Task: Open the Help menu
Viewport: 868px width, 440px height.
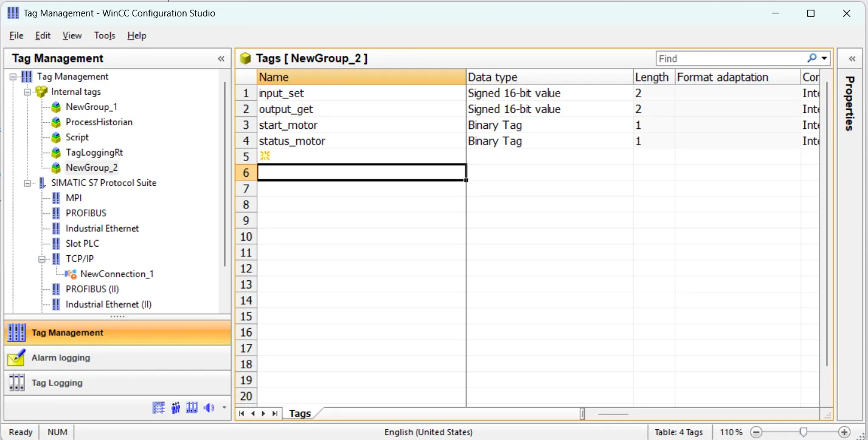Action: (137, 35)
